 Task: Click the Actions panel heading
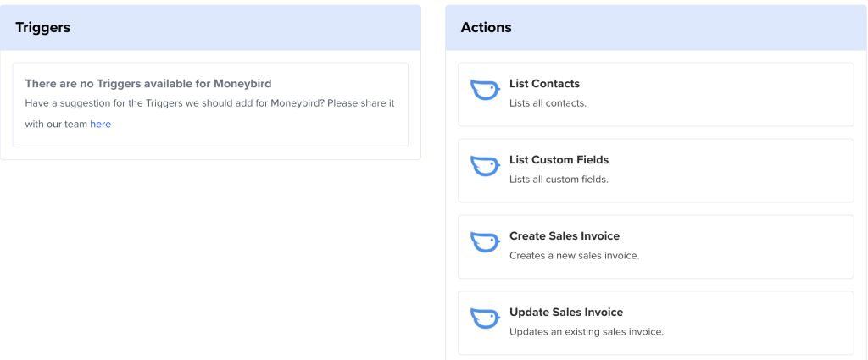coord(486,27)
